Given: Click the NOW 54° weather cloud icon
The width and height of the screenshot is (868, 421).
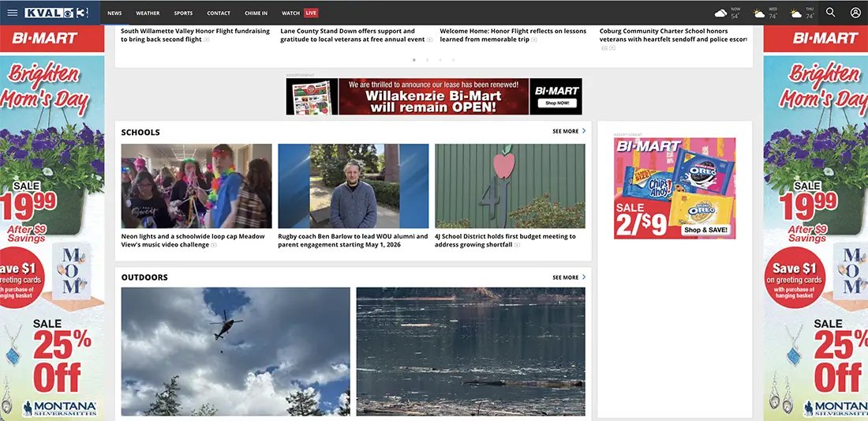Looking at the screenshot, I should click(x=720, y=13).
